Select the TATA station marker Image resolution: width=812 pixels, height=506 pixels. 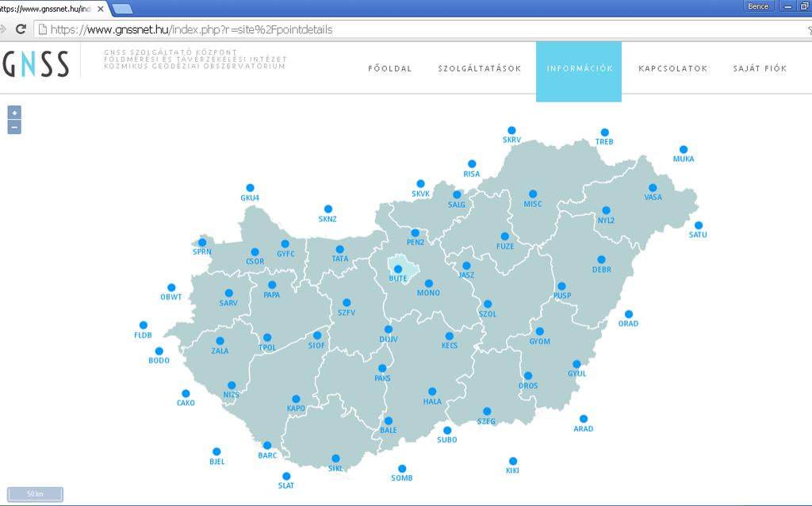click(339, 250)
